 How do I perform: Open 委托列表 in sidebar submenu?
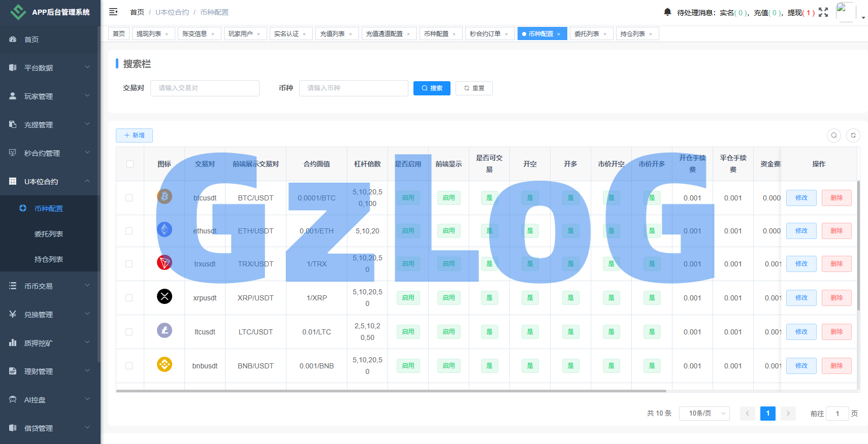49,234
